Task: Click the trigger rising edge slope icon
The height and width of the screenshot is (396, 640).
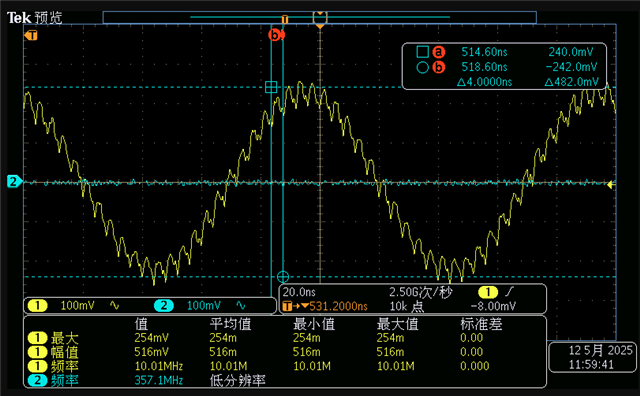Action: point(510,292)
